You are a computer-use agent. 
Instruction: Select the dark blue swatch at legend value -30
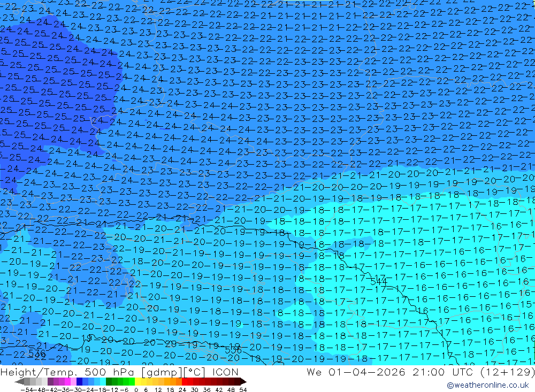pos(80,382)
